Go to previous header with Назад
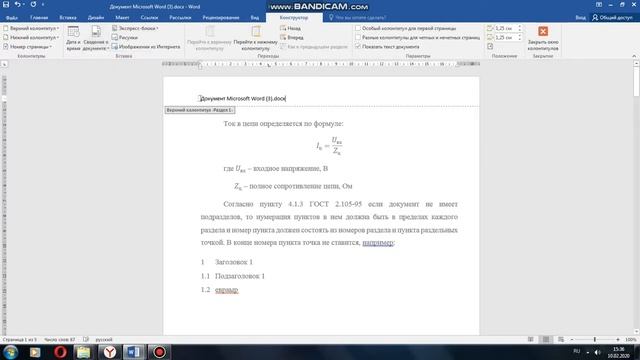640x360 pixels. [291, 28]
